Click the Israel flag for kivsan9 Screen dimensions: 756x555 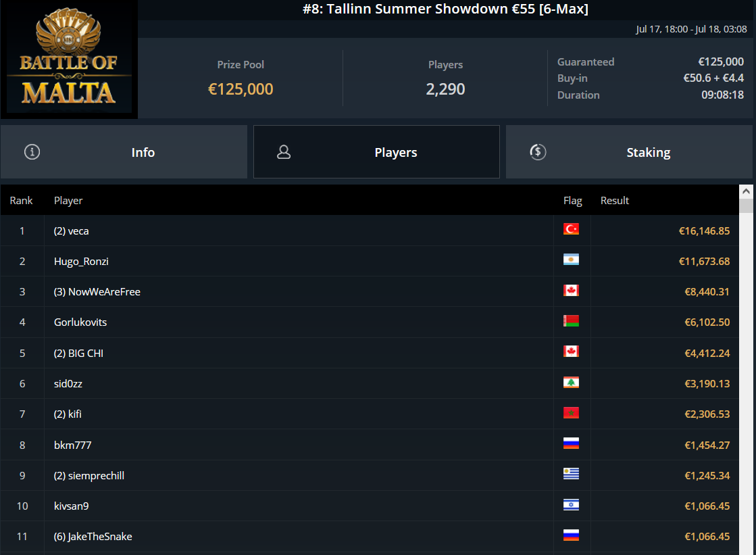tap(571, 505)
